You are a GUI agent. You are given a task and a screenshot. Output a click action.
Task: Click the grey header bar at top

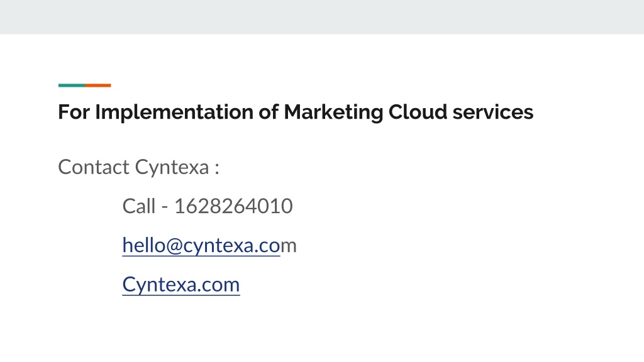[x=322, y=17]
